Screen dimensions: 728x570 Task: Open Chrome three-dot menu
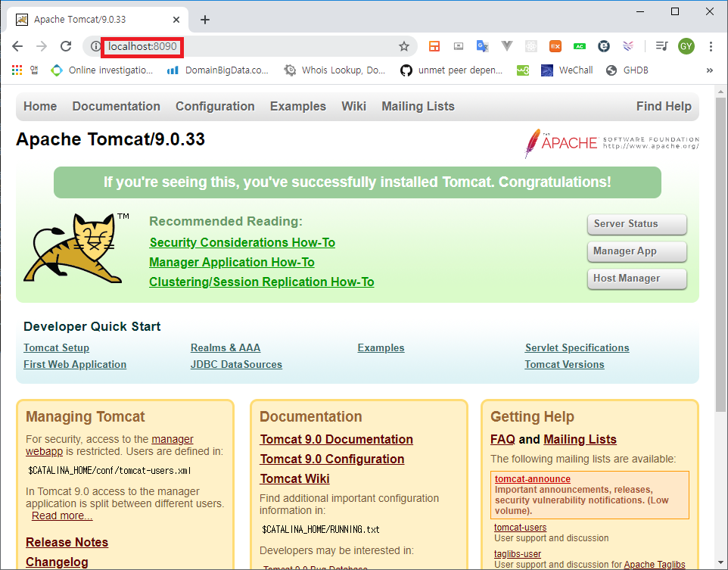point(711,46)
